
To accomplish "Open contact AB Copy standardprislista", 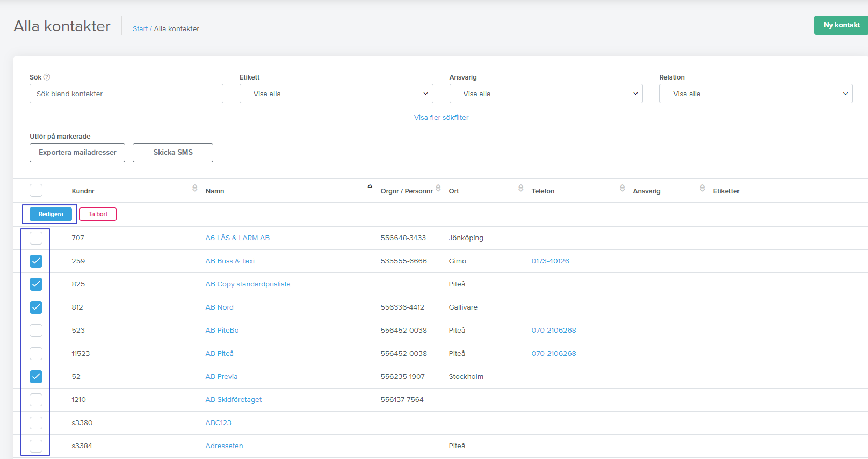I will click(248, 284).
